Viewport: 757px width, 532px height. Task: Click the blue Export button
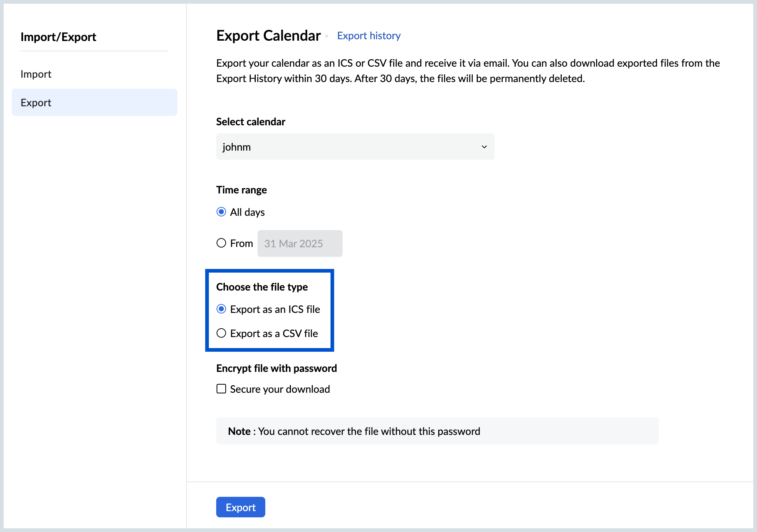241,507
